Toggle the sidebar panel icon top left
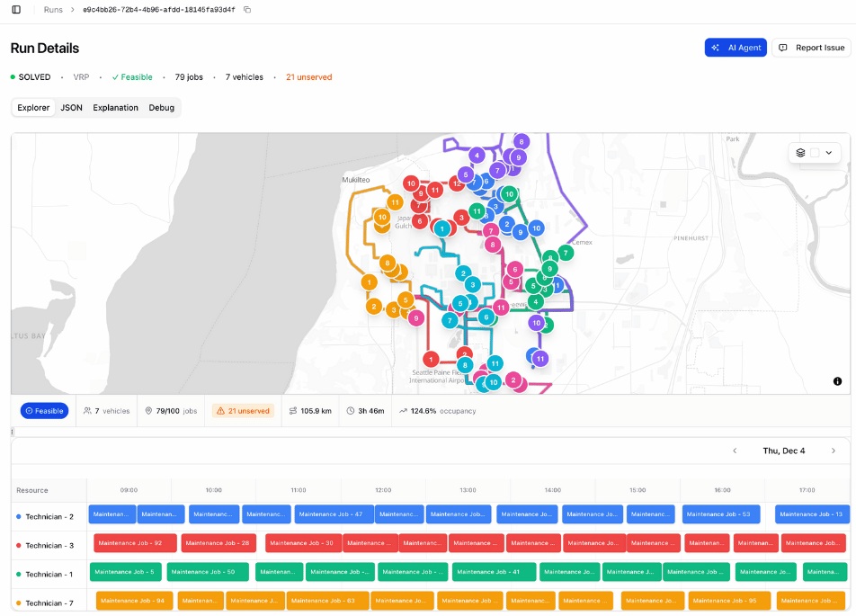 [15, 12]
